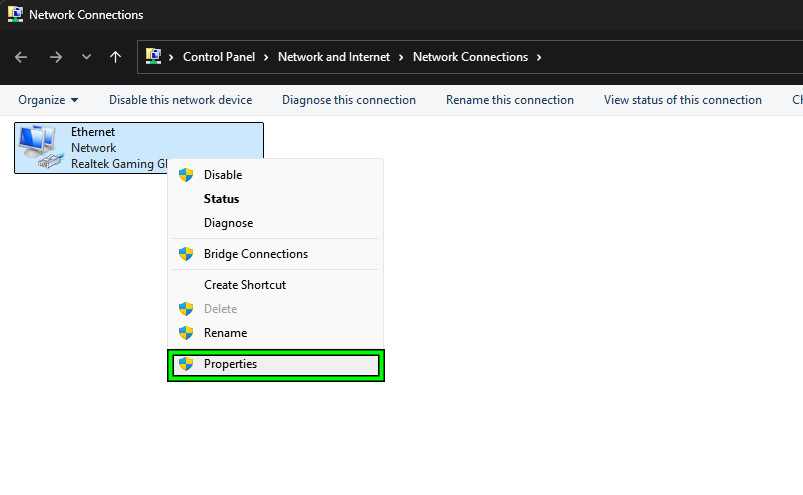Choose Status from the context menu
803x495 pixels.
[x=221, y=199]
